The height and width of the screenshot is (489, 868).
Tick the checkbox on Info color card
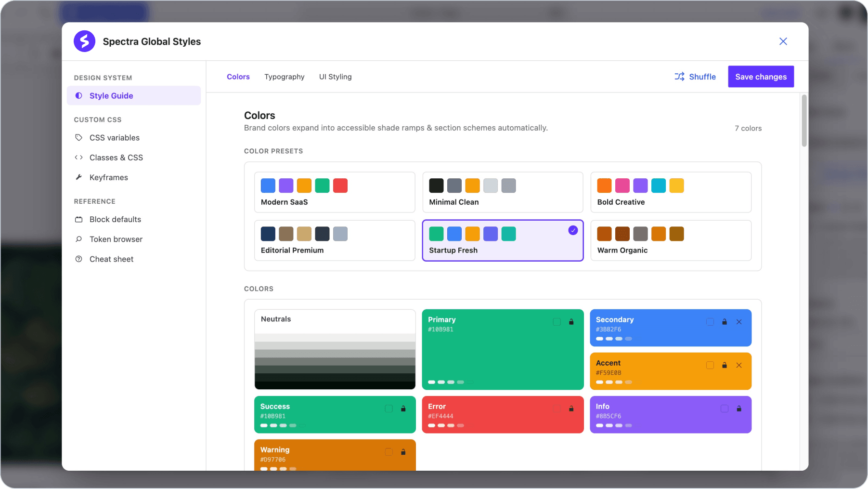click(x=725, y=409)
